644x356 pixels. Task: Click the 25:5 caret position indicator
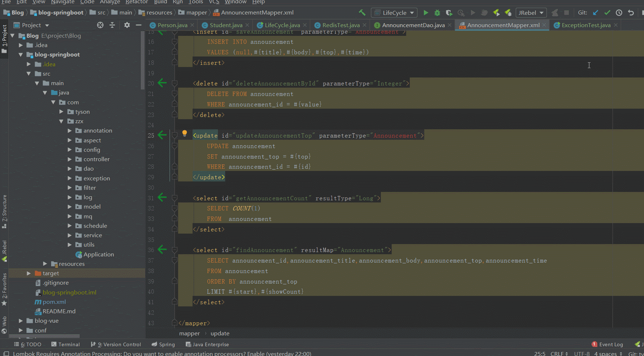click(x=540, y=353)
